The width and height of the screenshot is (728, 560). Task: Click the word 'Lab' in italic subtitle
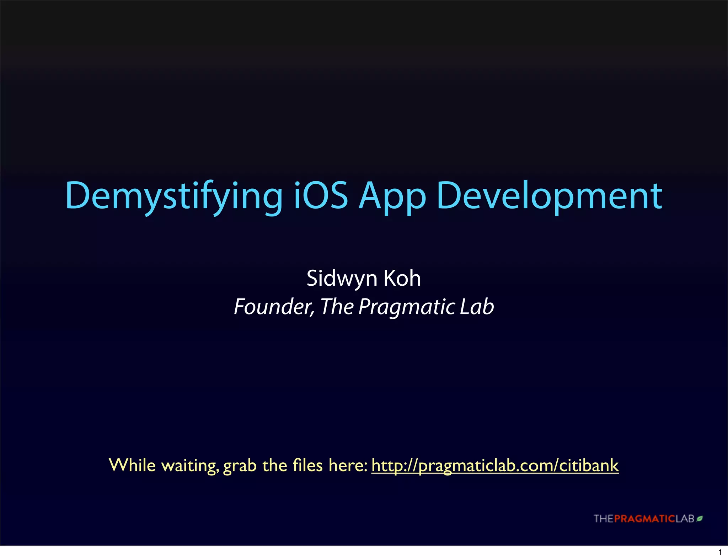477,306
